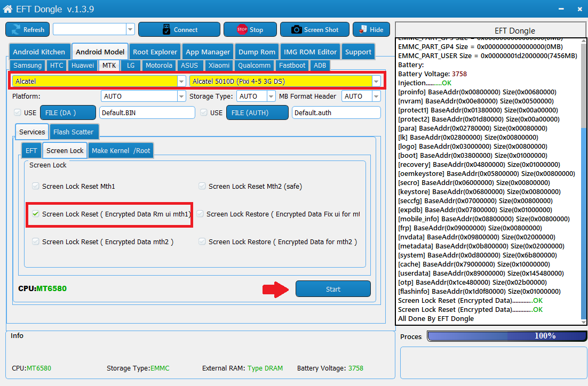Click the home icon in title bar
588x386 pixels.
(x=7, y=9)
